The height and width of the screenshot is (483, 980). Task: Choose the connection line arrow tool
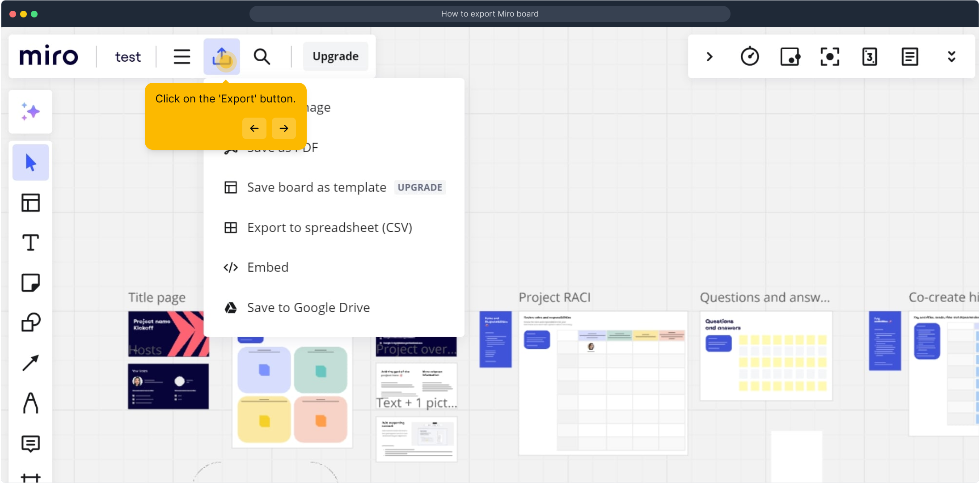tap(30, 363)
